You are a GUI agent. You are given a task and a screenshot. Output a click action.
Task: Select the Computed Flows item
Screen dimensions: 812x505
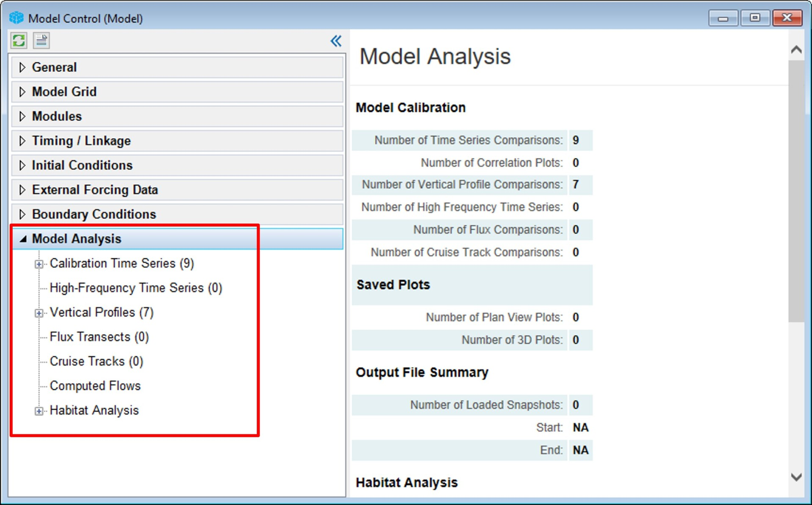pyautogui.click(x=95, y=386)
